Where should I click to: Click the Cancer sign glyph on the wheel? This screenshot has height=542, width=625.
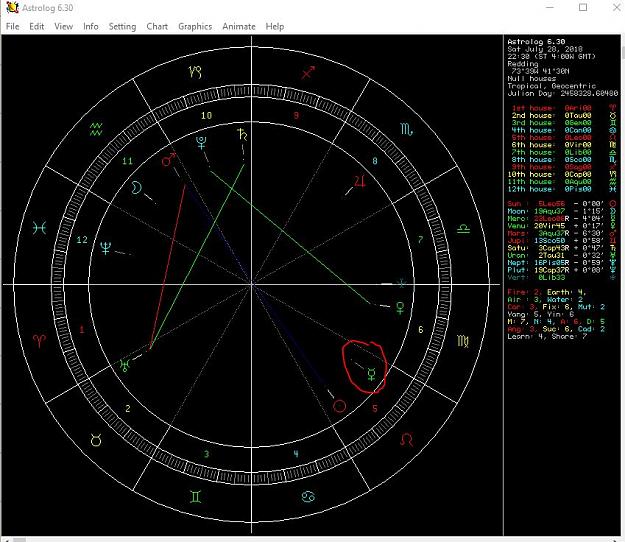(308, 497)
